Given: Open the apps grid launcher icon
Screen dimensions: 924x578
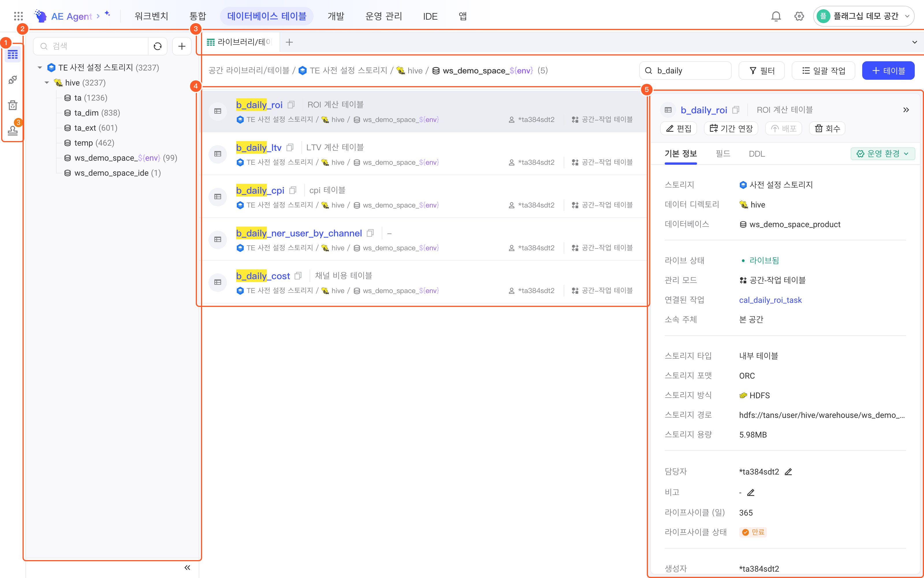Looking at the screenshot, I should (18, 16).
